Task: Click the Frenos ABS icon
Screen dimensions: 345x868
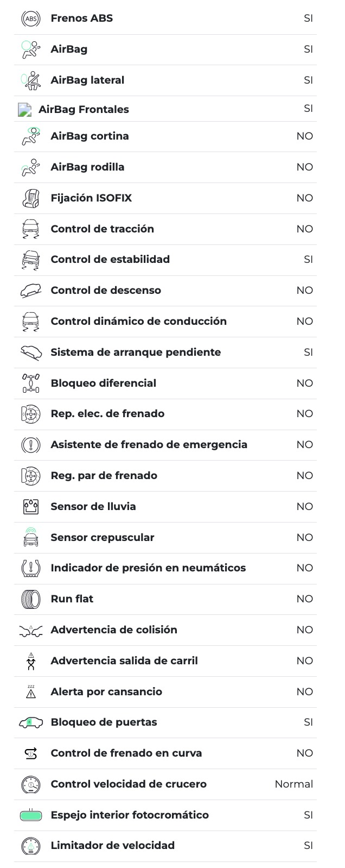Action: click(x=30, y=18)
